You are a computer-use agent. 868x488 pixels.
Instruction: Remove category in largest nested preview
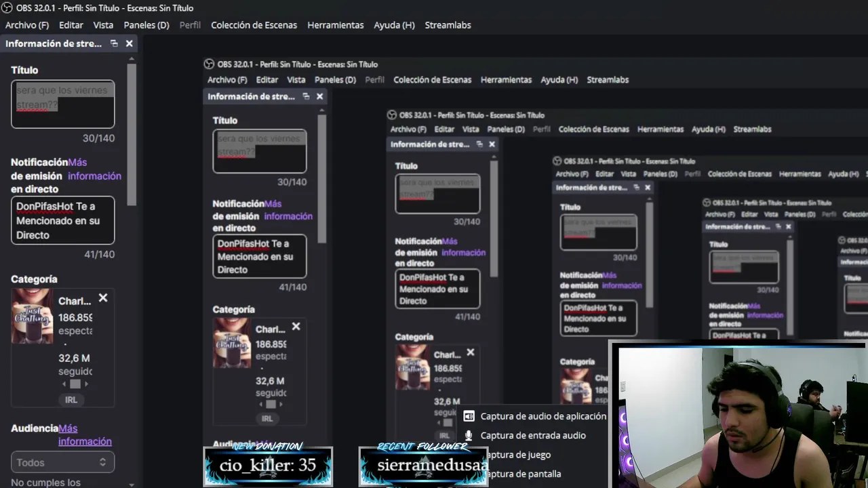[296, 326]
